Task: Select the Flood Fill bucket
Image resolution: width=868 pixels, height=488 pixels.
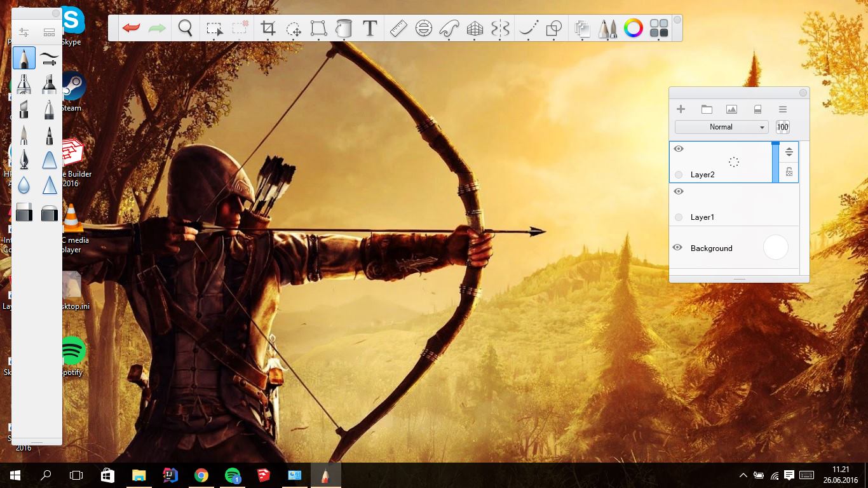Action: click(x=344, y=28)
